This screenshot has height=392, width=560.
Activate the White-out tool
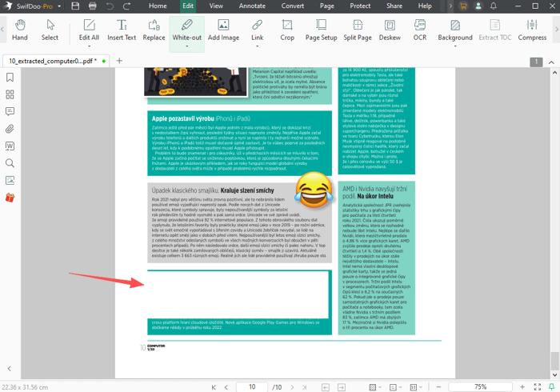click(186, 30)
